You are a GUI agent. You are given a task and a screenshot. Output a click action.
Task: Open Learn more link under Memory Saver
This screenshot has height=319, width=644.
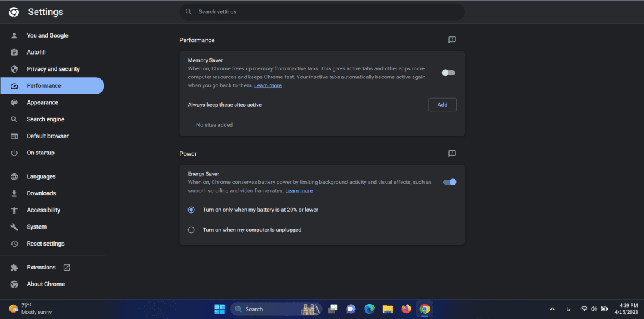click(268, 85)
